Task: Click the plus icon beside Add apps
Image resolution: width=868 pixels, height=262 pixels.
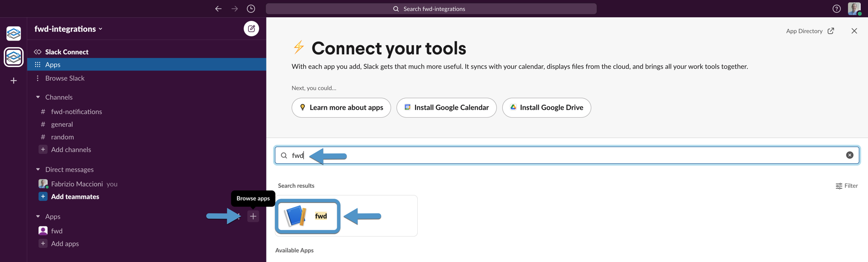Action: [43, 243]
